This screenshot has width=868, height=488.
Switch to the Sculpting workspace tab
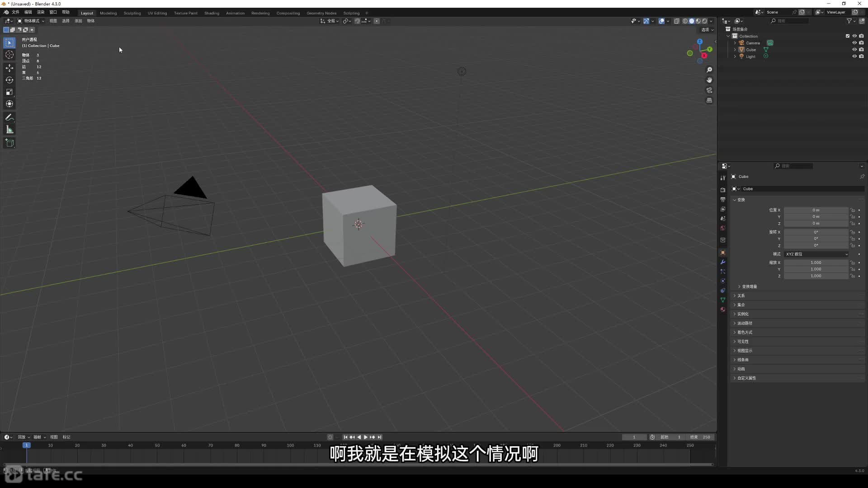click(132, 13)
